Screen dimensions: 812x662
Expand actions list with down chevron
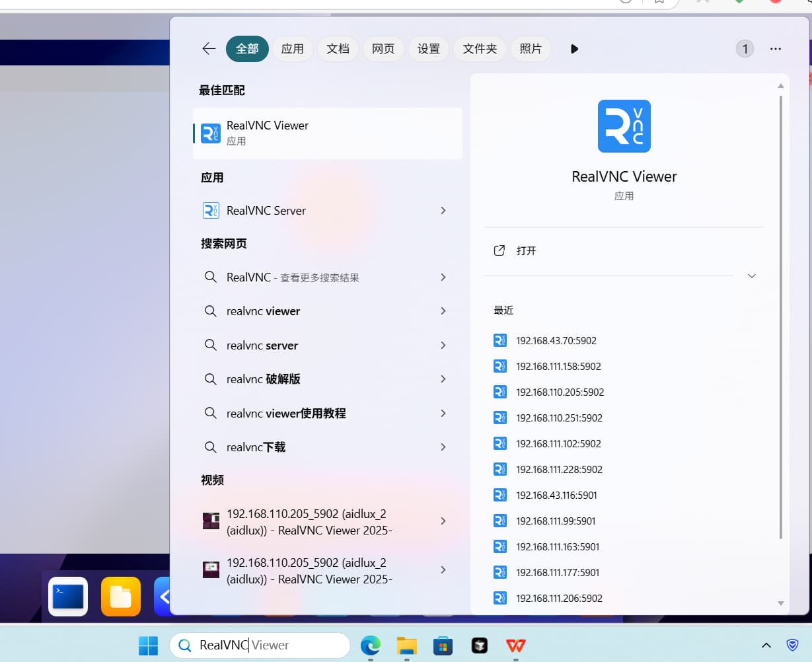click(751, 276)
